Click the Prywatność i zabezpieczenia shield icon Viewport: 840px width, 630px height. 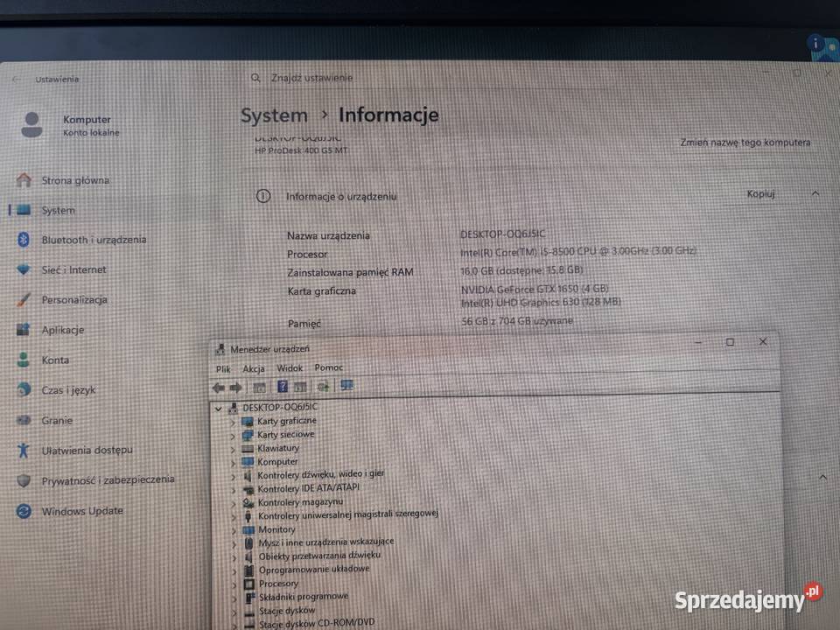click(23, 480)
